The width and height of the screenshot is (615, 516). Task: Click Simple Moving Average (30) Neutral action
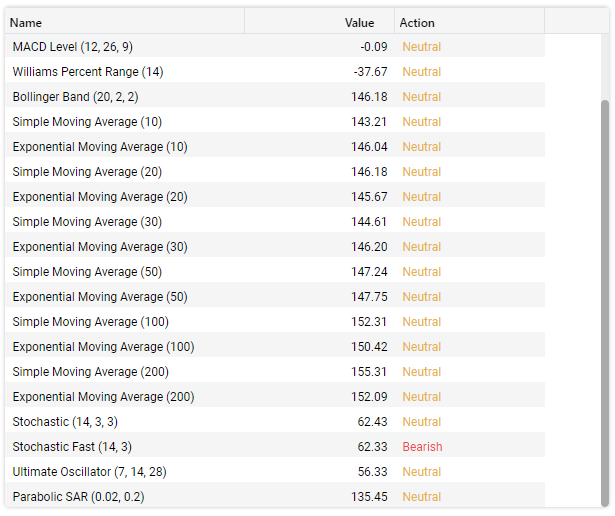pyautogui.click(x=422, y=222)
